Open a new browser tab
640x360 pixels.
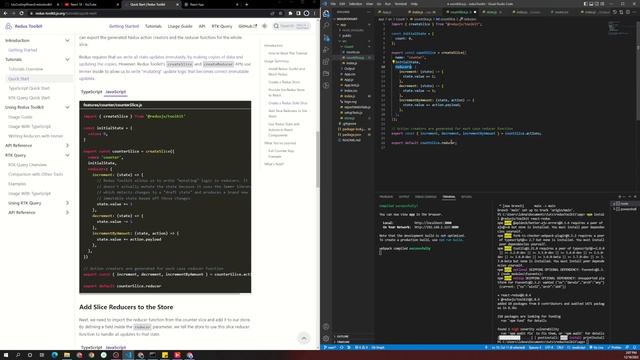[x=247, y=4]
